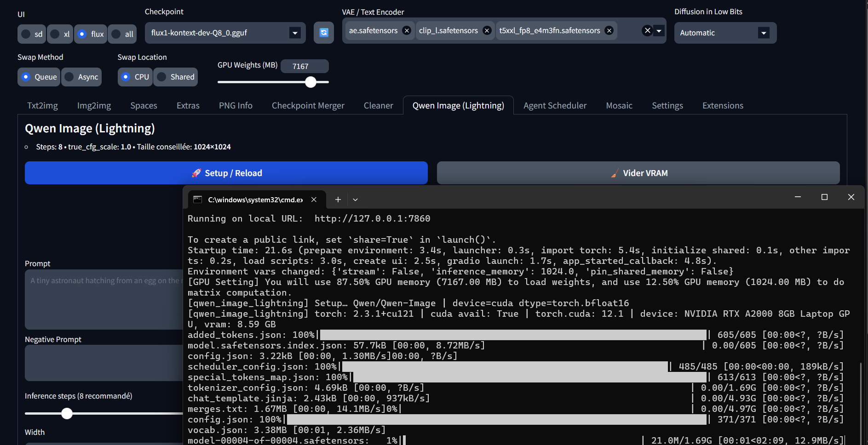
Task: Clear all VAE / Text Encoder selections
Action: pyautogui.click(x=647, y=30)
